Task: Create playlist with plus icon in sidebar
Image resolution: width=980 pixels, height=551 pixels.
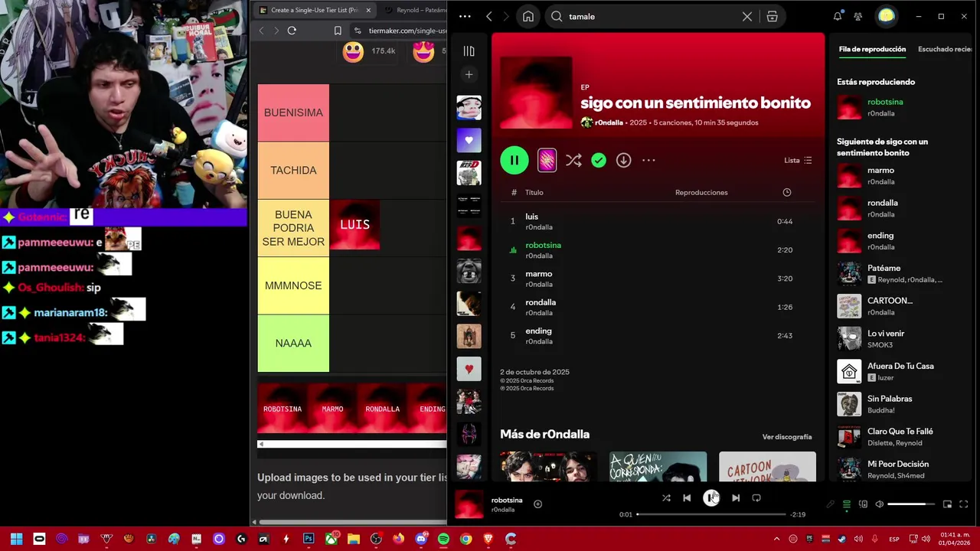Action: click(x=469, y=74)
